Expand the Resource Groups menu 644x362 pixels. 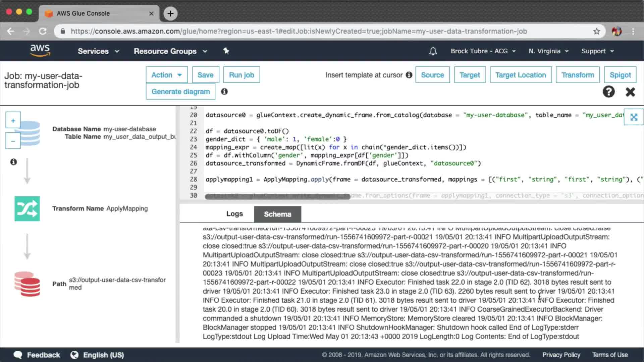pyautogui.click(x=170, y=51)
